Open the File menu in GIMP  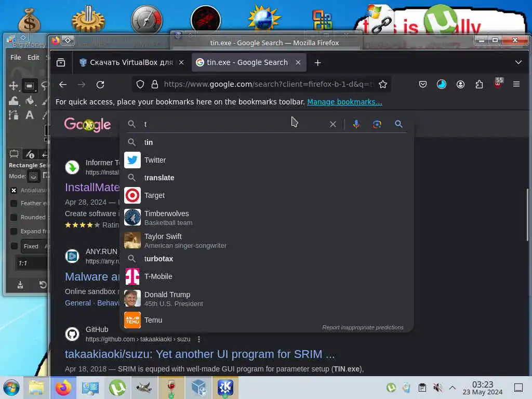[x=16, y=57]
